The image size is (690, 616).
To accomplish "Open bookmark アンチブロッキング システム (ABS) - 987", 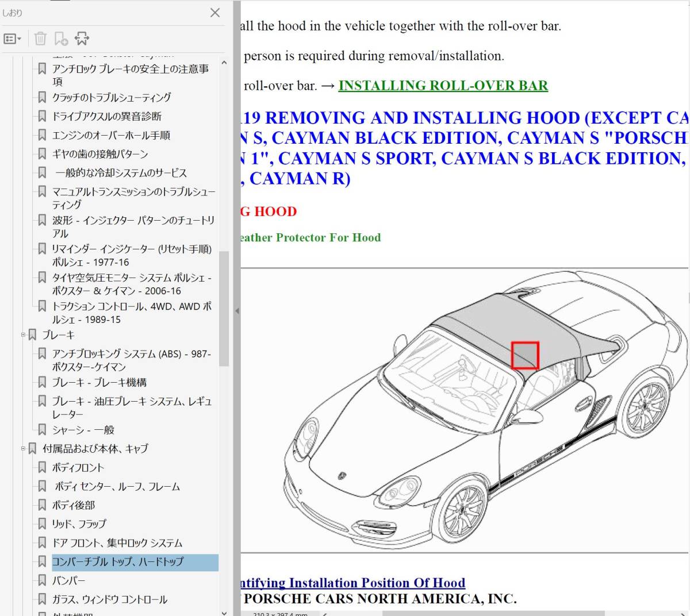I will click(132, 360).
